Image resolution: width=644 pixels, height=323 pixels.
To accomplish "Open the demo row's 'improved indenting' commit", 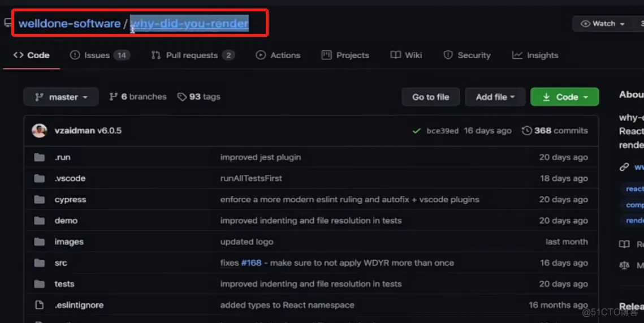I will (311, 221).
